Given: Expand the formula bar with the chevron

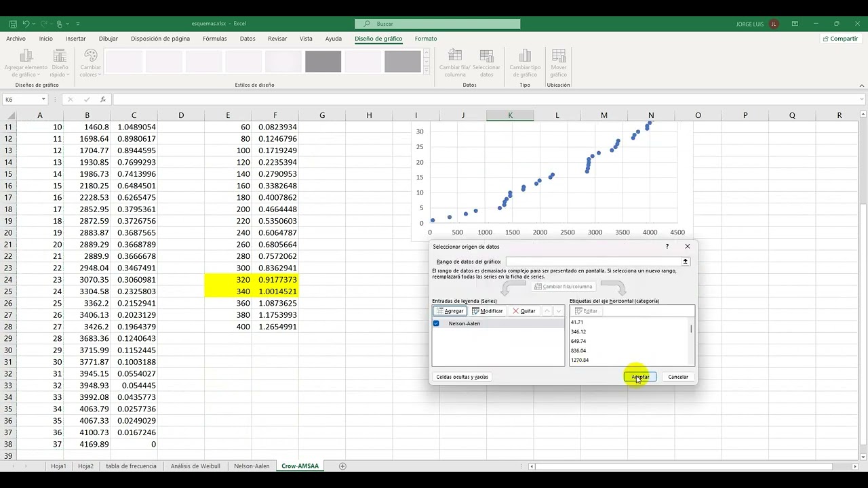Looking at the screenshot, I should pyautogui.click(x=863, y=100).
